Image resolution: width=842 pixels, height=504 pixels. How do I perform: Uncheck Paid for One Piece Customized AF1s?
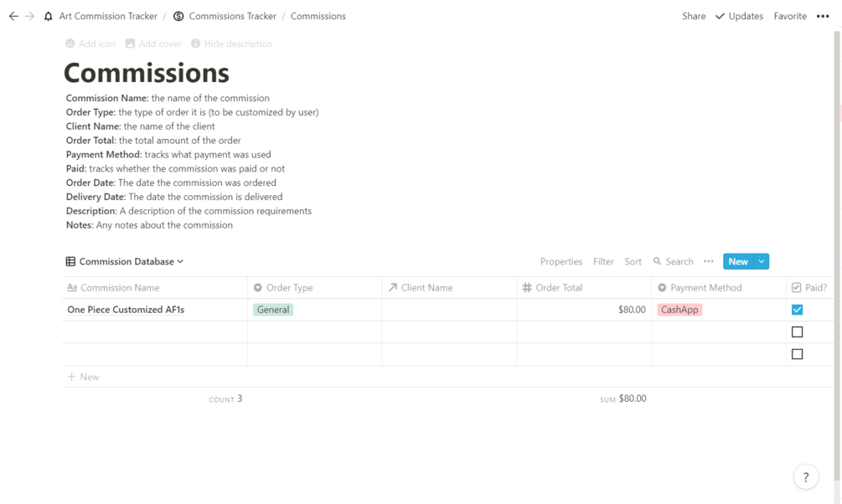tap(797, 310)
